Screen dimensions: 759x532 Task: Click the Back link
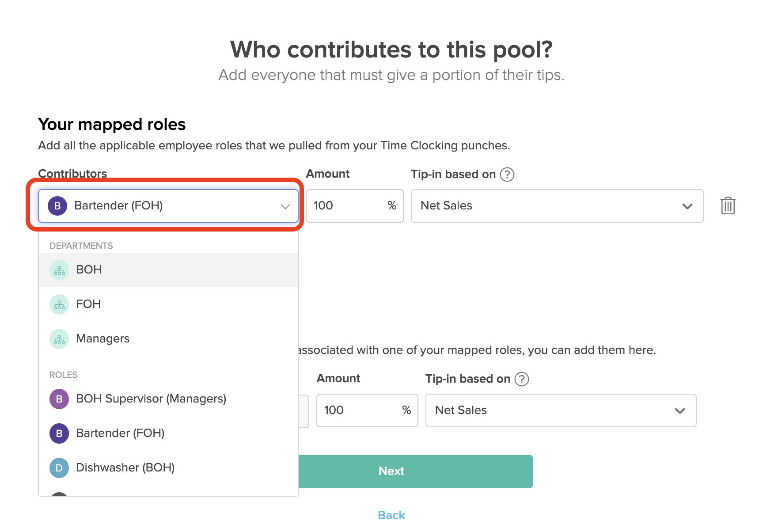(391, 515)
